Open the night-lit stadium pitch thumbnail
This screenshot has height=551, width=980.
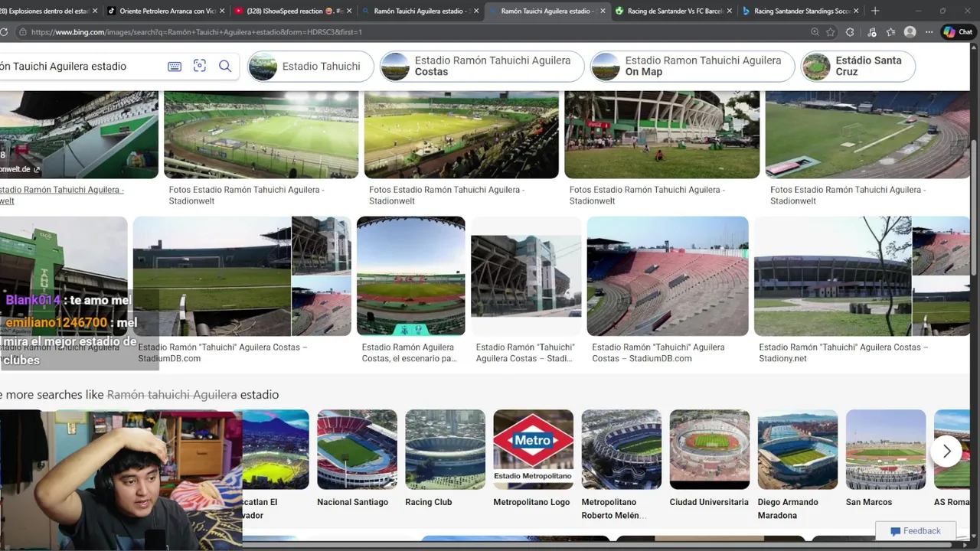261,135
